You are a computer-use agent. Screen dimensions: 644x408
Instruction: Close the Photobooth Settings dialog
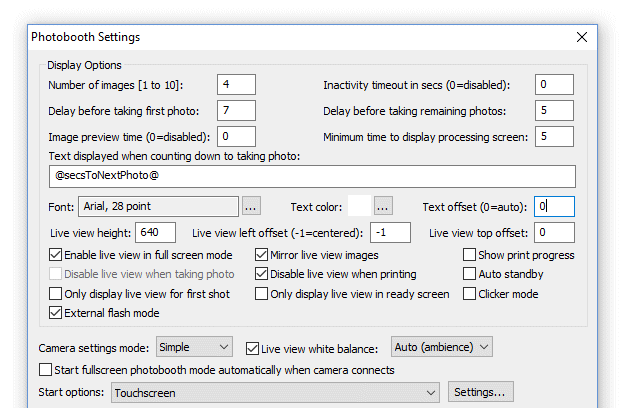click(x=582, y=37)
